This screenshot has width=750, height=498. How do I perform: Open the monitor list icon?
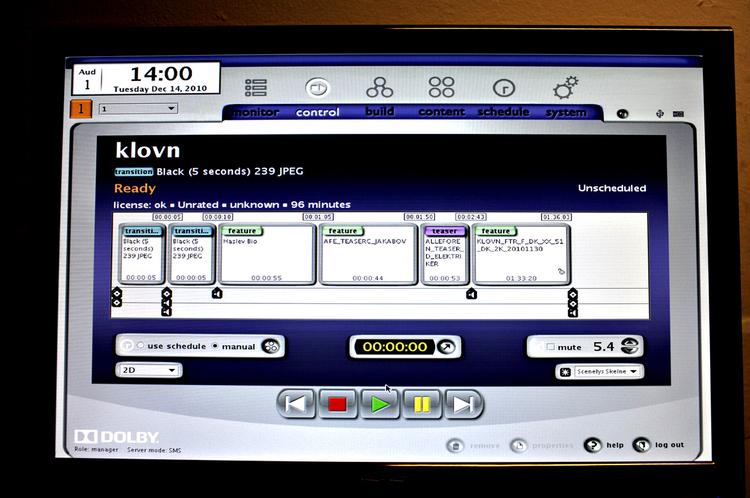point(256,88)
